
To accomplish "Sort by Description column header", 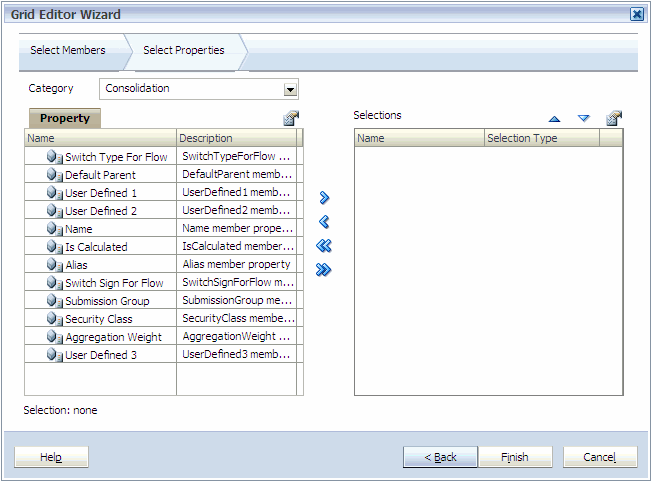I will pyautogui.click(x=237, y=138).
